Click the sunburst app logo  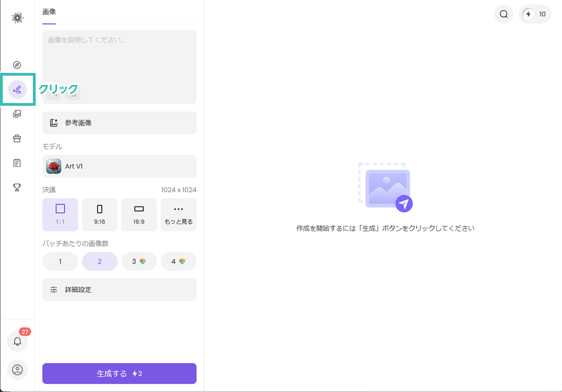coord(17,18)
